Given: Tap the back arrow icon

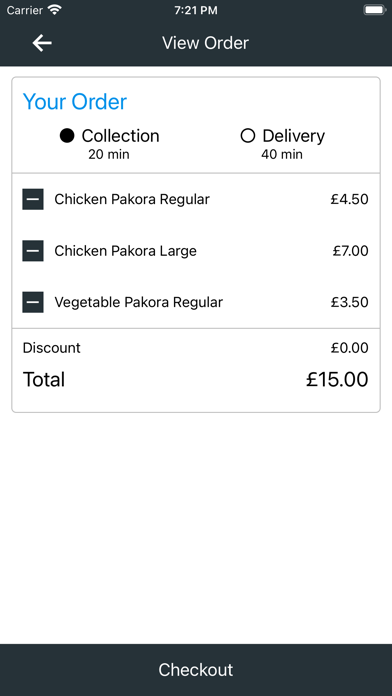Looking at the screenshot, I should (42, 43).
